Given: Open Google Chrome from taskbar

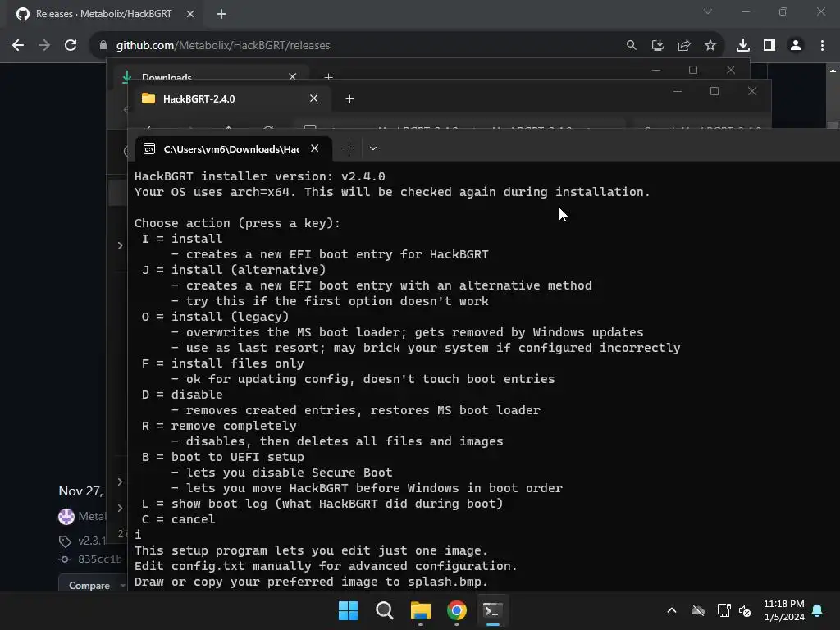Looking at the screenshot, I should coord(456,610).
